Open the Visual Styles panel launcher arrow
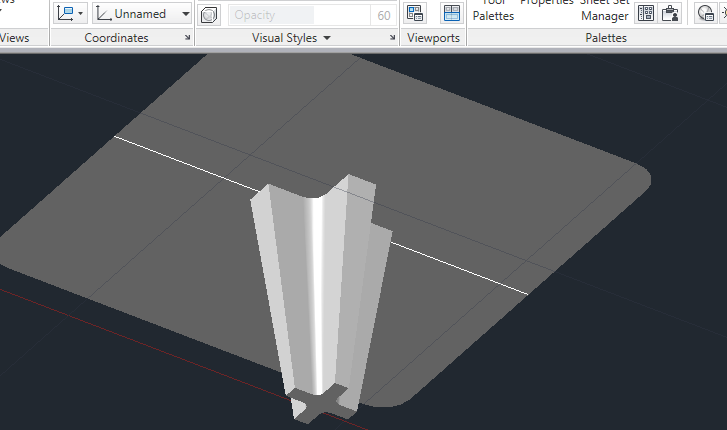This screenshot has width=727, height=430. pyautogui.click(x=392, y=38)
